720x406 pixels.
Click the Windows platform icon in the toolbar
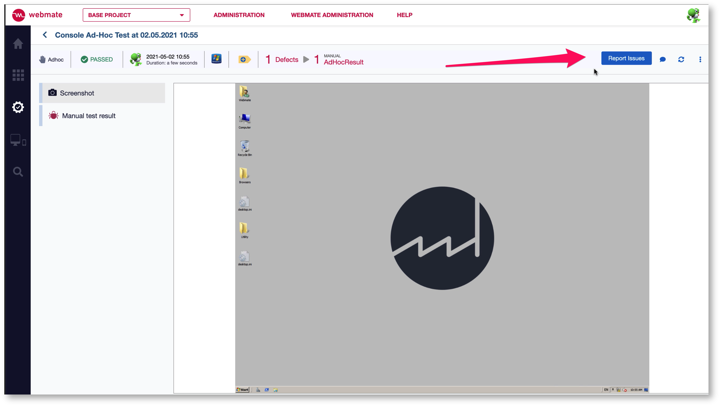tap(216, 59)
